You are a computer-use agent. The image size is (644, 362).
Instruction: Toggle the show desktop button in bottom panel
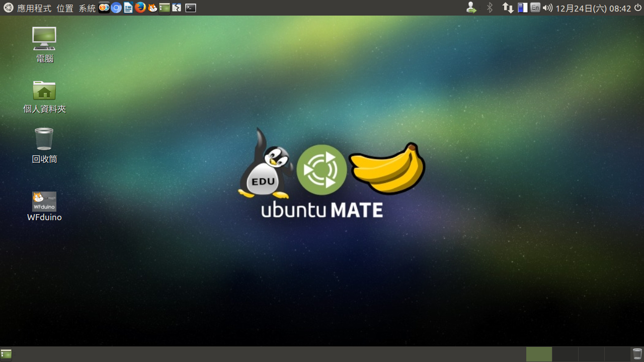pos(6,354)
